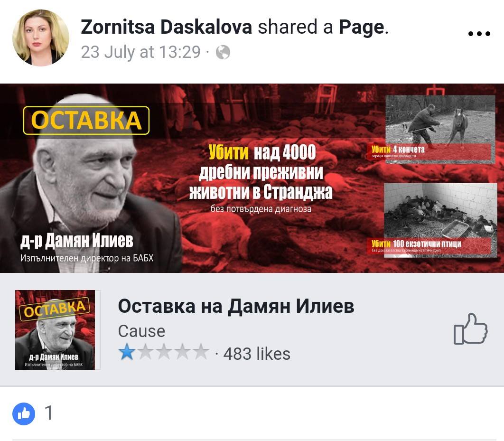Viewport: 504px width, 441px height.
Task: Open the cover banner with ОСТАВКА label
Action: point(252,178)
